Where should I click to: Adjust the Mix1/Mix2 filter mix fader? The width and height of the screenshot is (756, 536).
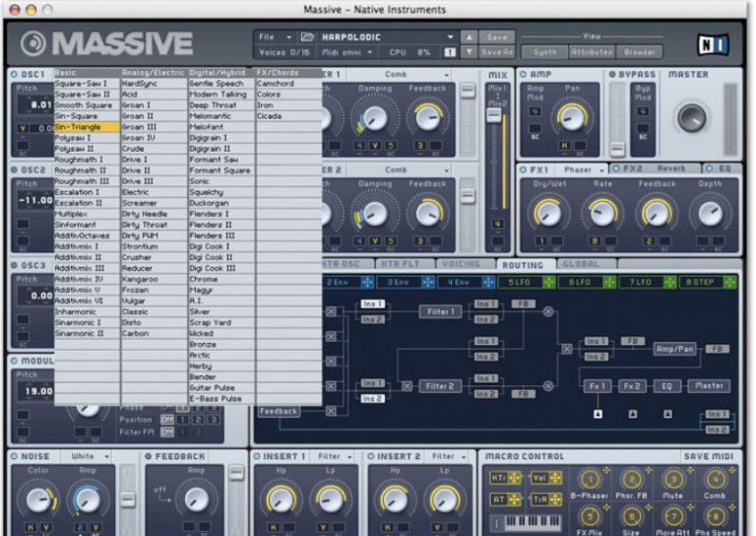click(493, 115)
